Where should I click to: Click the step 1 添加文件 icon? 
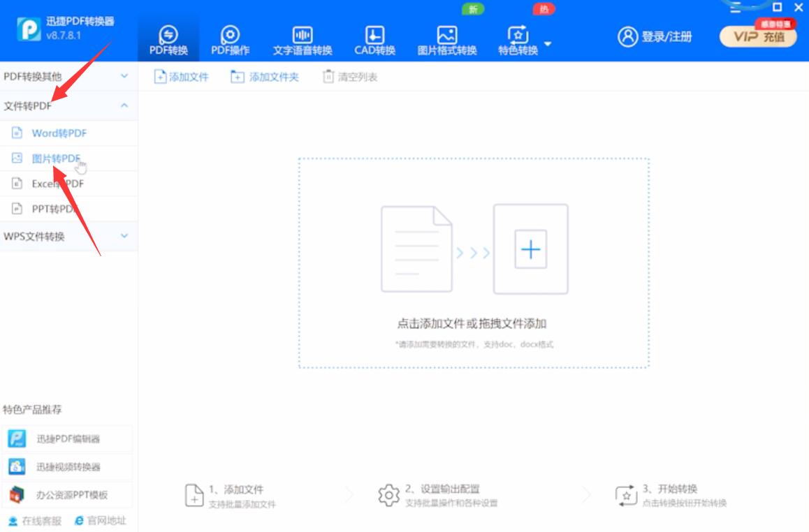click(194, 496)
